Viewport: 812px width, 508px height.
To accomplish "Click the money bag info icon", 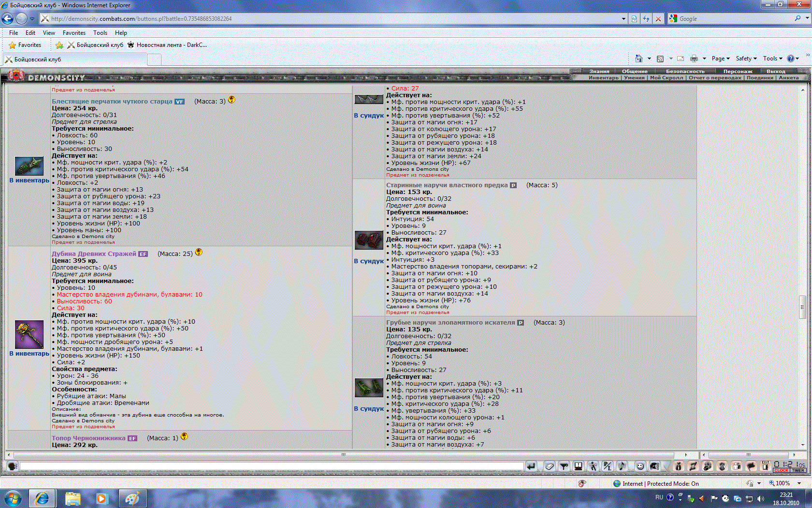I will [679, 466].
